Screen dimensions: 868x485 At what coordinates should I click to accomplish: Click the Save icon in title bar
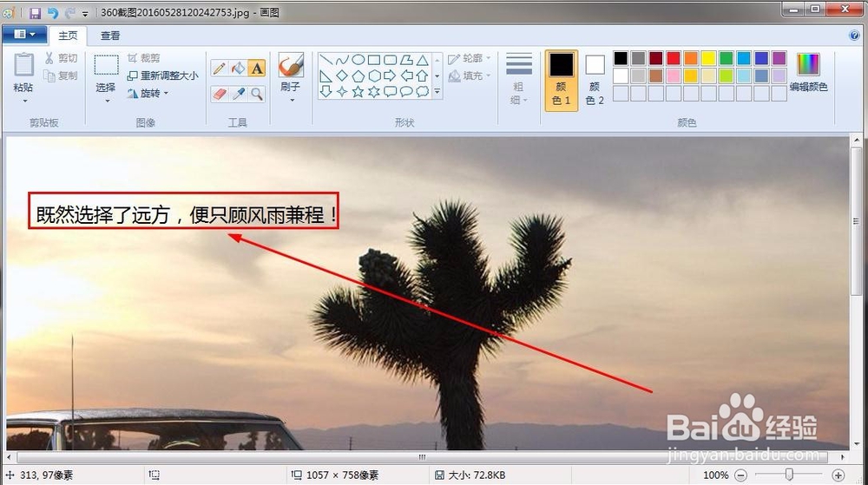tap(36, 13)
